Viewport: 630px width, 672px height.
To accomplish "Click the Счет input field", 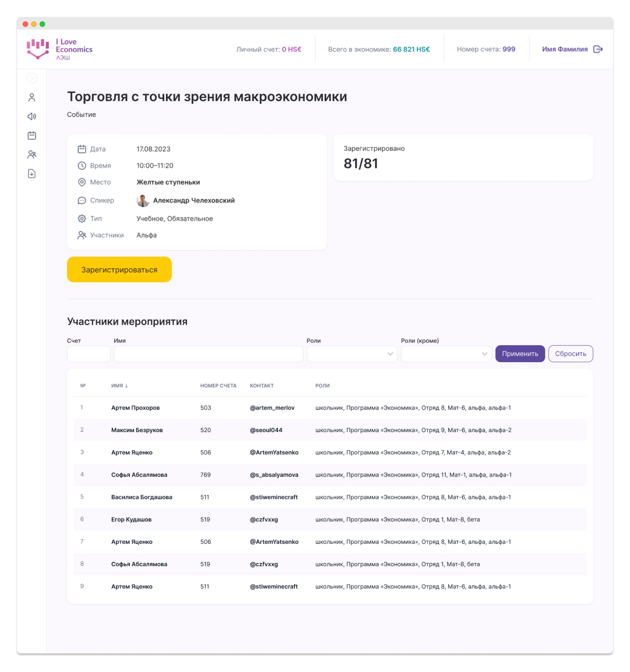I will [88, 354].
